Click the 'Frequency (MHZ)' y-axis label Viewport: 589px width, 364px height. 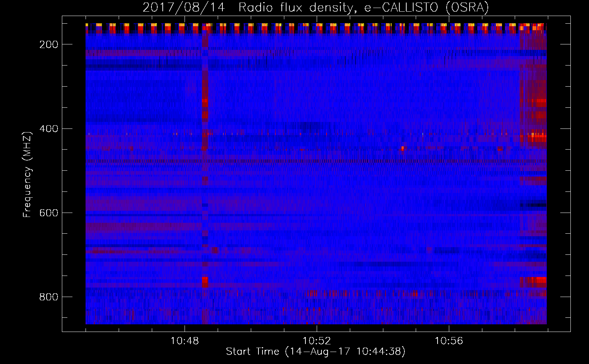(27, 174)
